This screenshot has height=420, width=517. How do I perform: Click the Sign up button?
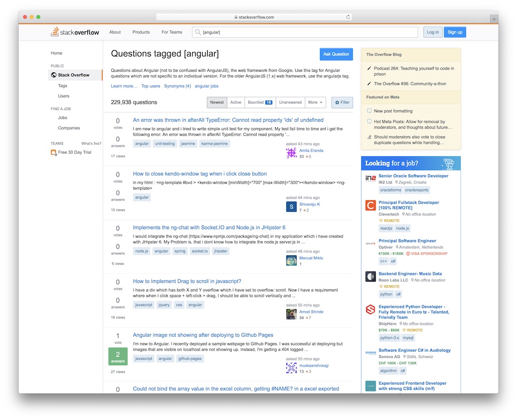pyautogui.click(x=454, y=32)
